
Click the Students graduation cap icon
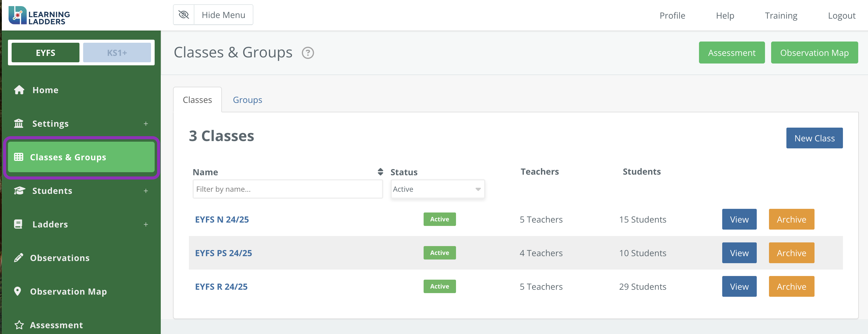[19, 191]
